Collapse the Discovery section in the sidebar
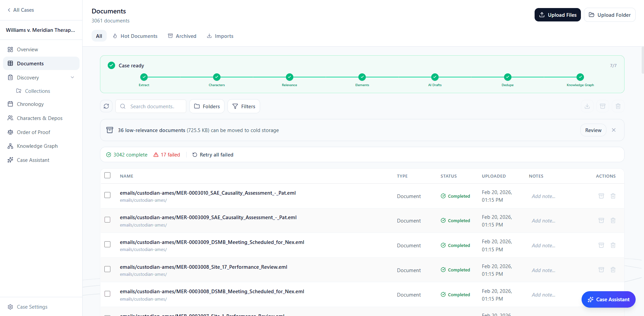The image size is (644, 316). pyautogui.click(x=72, y=77)
